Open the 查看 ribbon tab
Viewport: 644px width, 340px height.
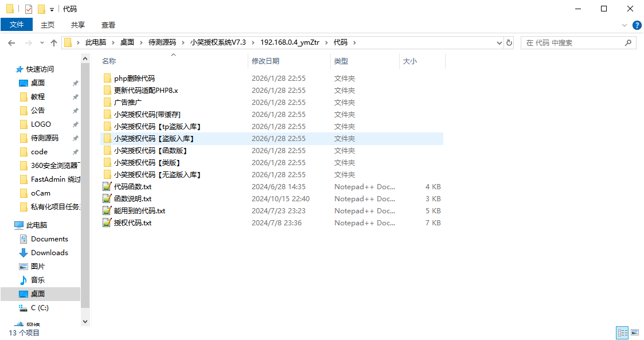click(x=108, y=25)
